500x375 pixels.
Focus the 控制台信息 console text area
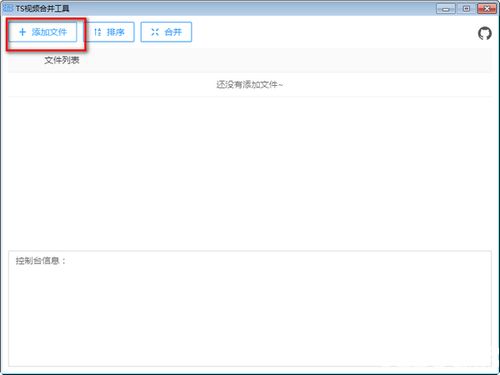[x=250, y=309]
